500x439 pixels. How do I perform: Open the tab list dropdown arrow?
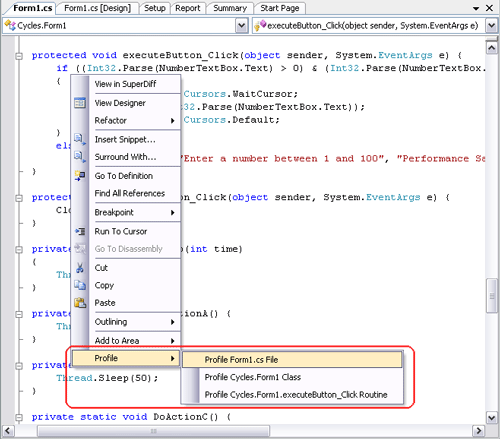(476, 8)
